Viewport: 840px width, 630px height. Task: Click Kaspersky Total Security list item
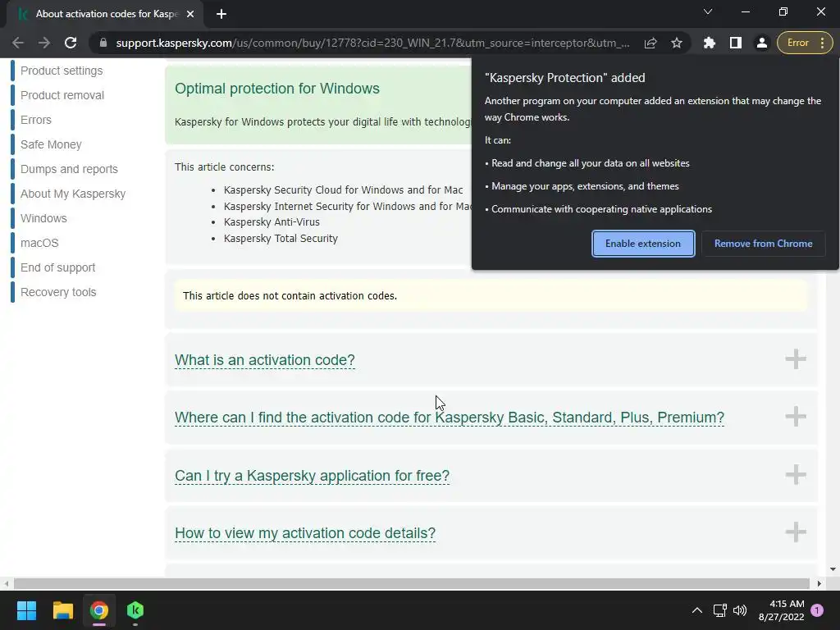(281, 239)
